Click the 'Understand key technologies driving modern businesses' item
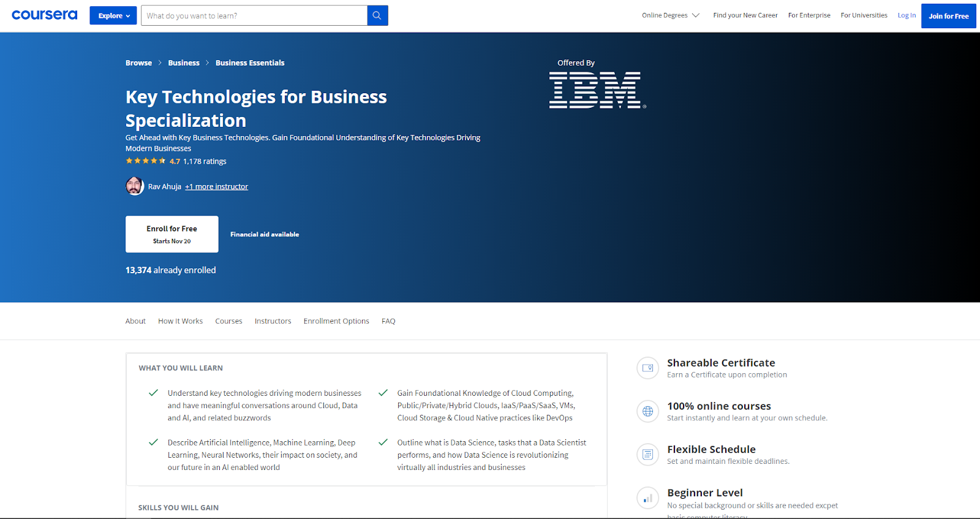This screenshot has height=519, width=980. tap(265, 406)
